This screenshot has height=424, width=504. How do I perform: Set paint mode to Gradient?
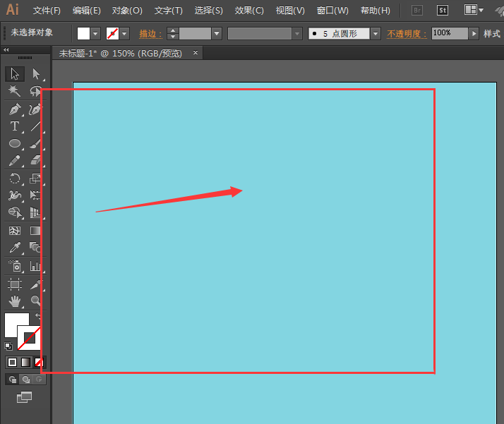pyautogui.click(x=25, y=362)
